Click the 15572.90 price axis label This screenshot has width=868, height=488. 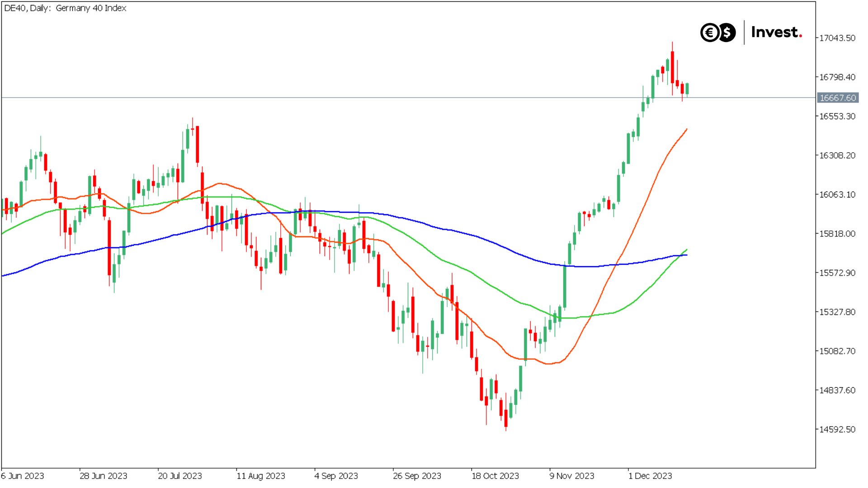837,273
